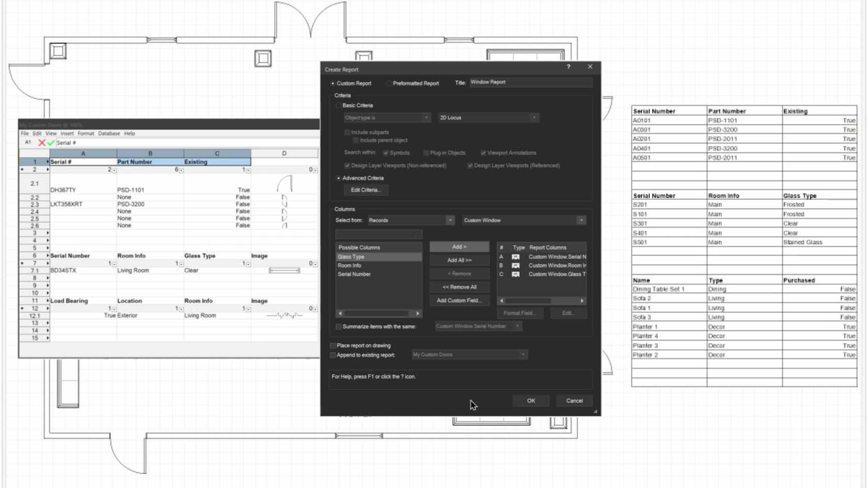Click the red X cancel-entry icon in worksheet
This screenshot has width=868, height=488.
pos(42,143)
